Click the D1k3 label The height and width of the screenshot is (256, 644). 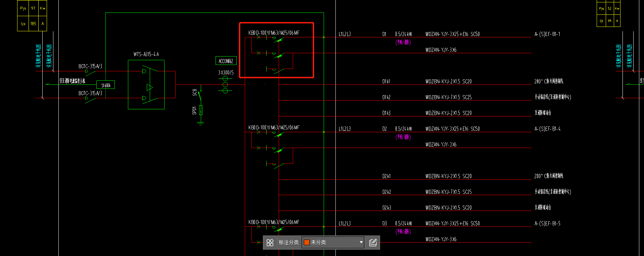pyautogui.click(x=386, y=113)
